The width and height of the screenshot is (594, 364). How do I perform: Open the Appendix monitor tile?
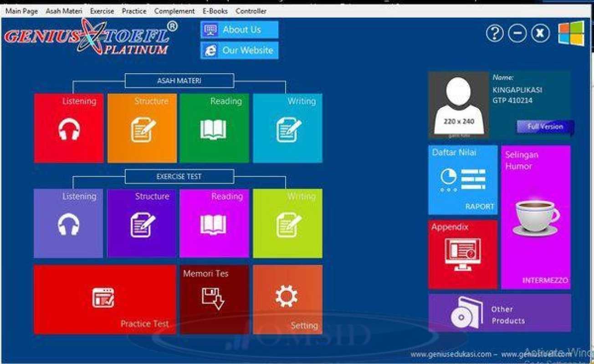point(463,254)
